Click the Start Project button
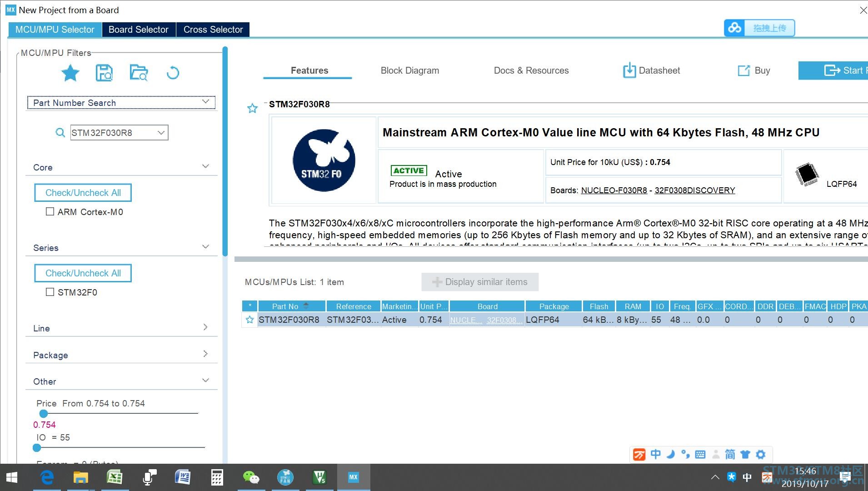 pyautogui.click(x=833, y=70)
